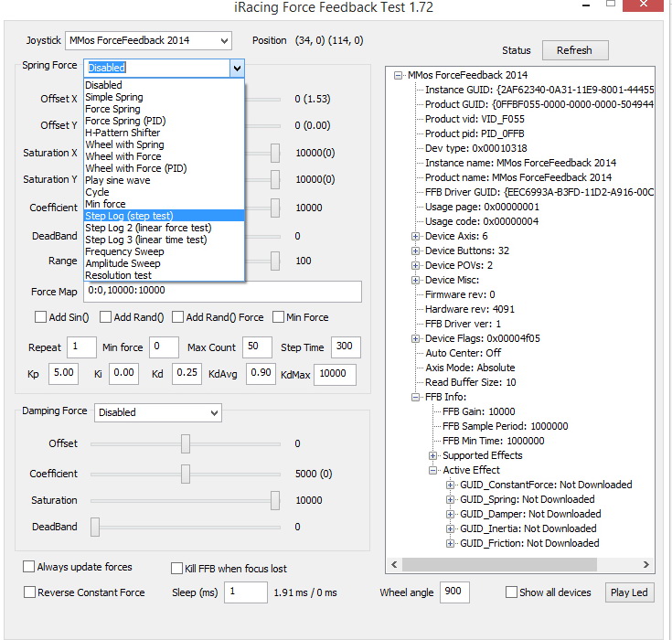Choose Disabled from the spring list

pos(165,85)
